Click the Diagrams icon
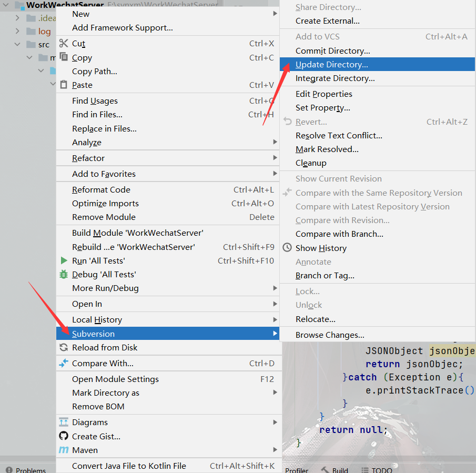 click(x=64, y=422)
